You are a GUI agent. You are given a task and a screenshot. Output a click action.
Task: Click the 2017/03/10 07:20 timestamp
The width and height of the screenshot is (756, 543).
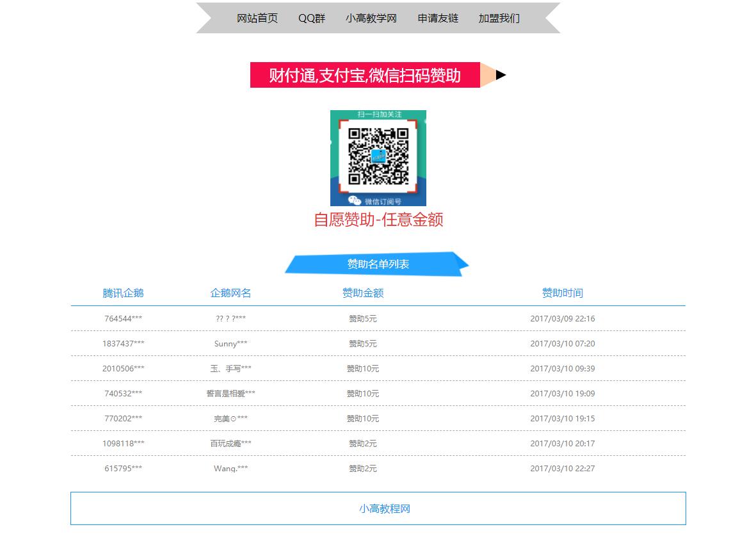[562, 344]
